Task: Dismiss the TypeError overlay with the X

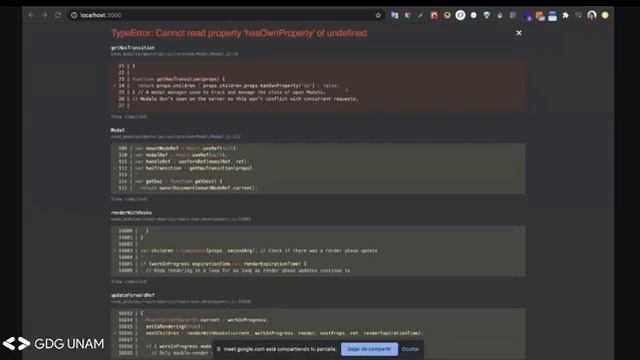Action: coord(519,33)
